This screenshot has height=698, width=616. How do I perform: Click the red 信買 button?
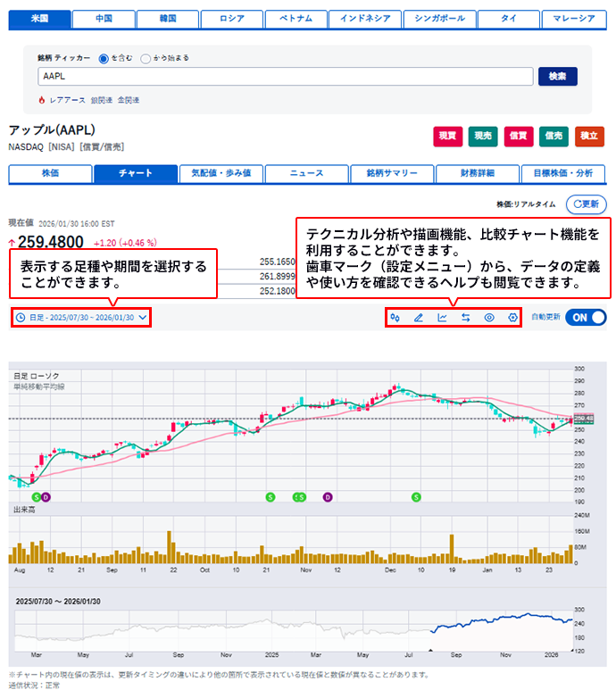point(519,137)
